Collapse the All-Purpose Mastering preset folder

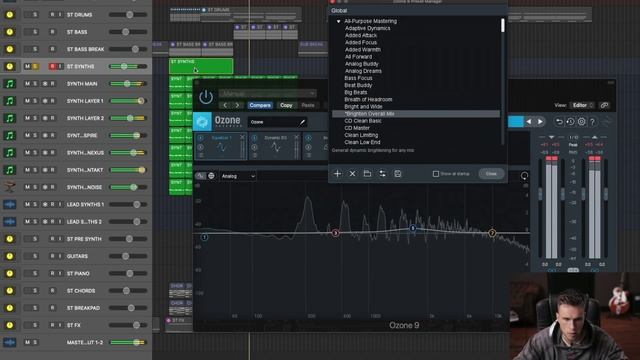click(338, 21)
